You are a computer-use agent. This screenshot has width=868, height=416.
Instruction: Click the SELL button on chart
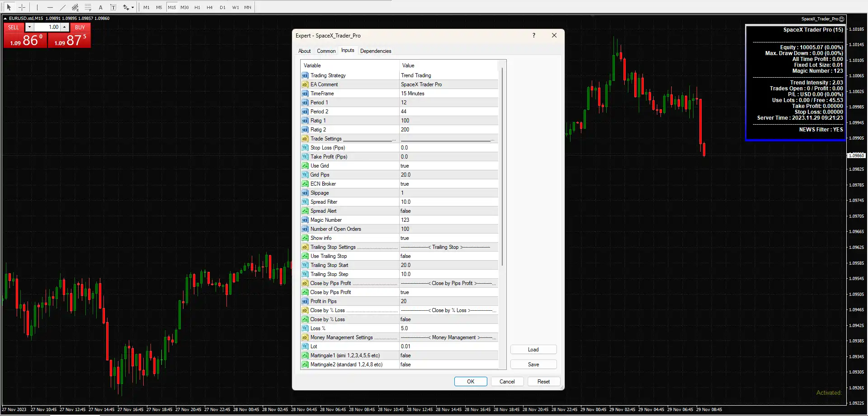pyautogui.click(x=14, y=28)
